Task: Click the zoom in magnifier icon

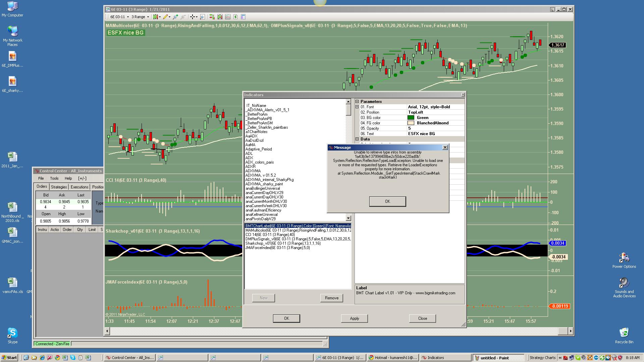Action: (x=175, y=17)
